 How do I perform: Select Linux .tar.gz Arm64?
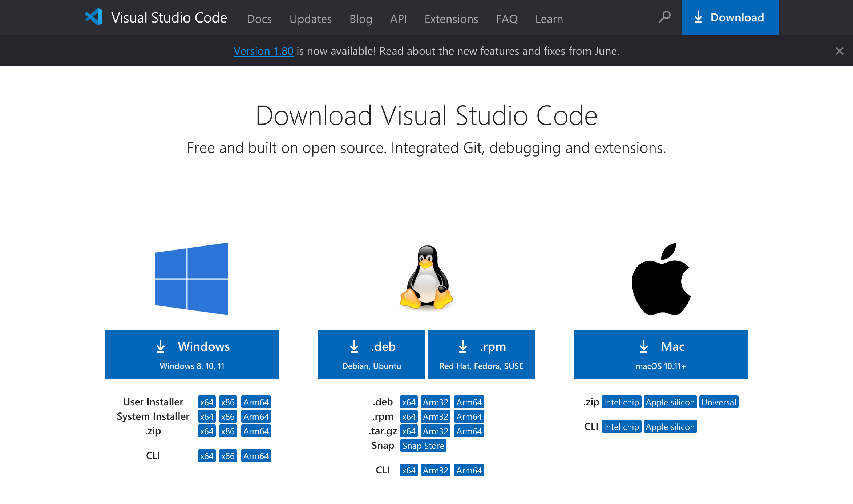coord(469,431)
